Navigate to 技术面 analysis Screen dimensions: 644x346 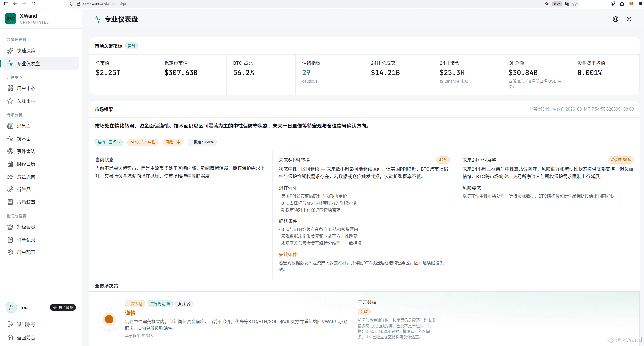[40, 139]
